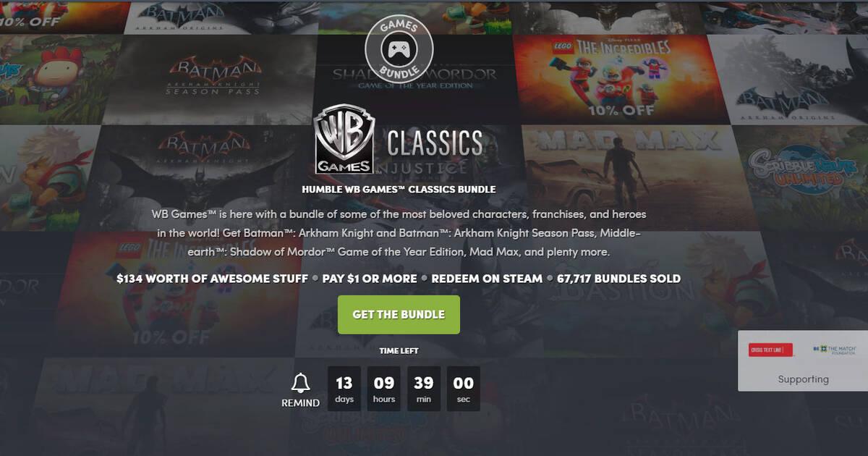This screenshot has width=868, height=456.
Task: Click the Get the Bundle green button
Action: tap(399, 315)
